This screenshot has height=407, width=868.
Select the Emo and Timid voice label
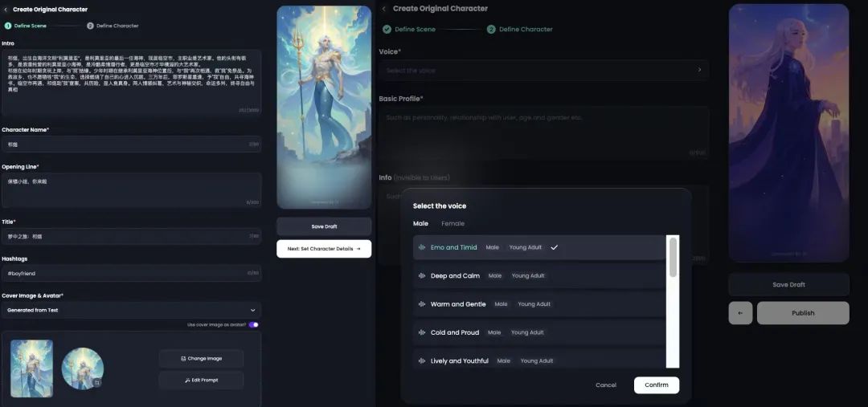(x=453, y=247)
